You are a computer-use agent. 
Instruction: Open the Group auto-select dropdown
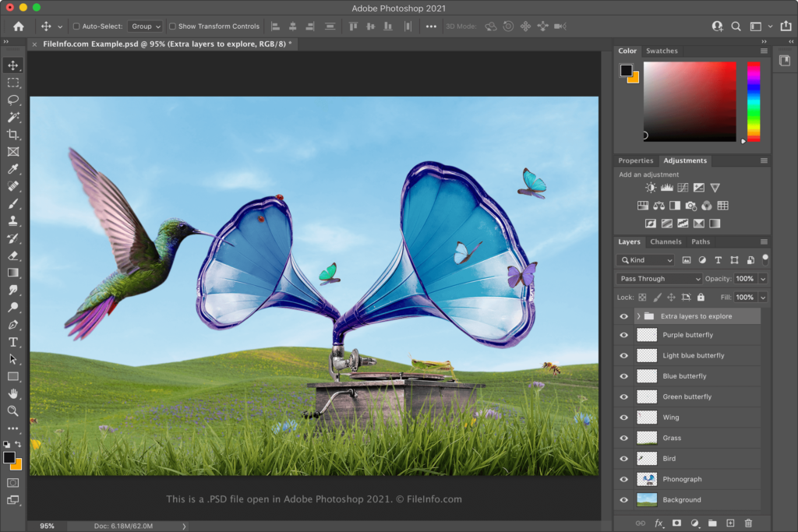click(x=146, y=26)
